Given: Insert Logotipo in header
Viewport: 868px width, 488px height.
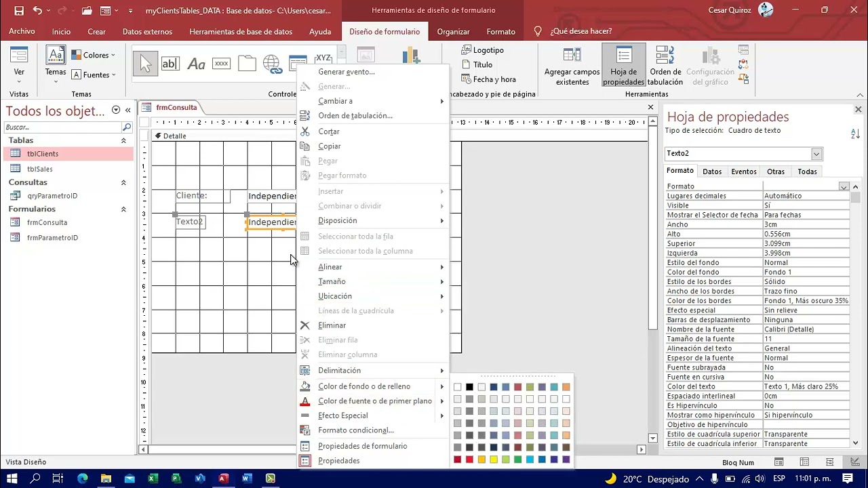Looking at the screenshot, I should click(483, 50).
